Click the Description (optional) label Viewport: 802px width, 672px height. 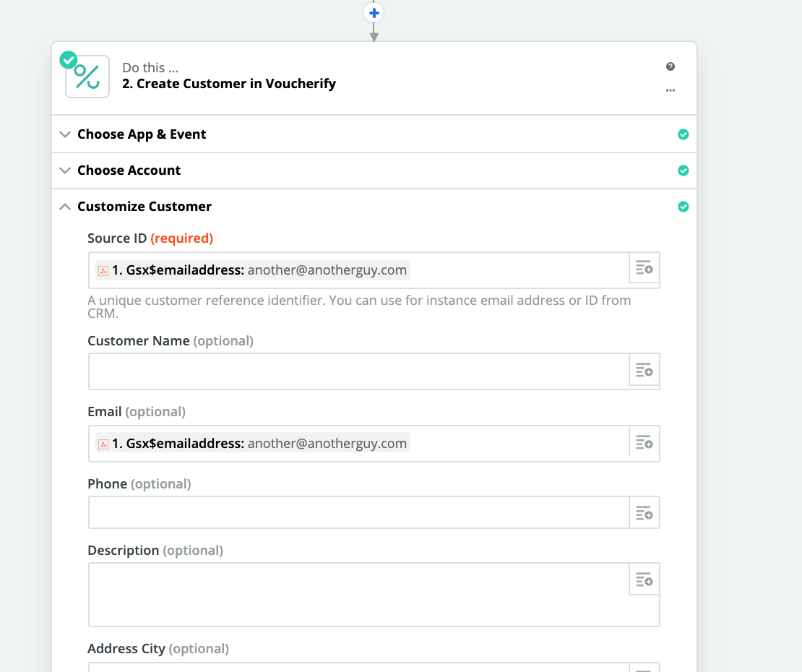(x=155, y=551)
